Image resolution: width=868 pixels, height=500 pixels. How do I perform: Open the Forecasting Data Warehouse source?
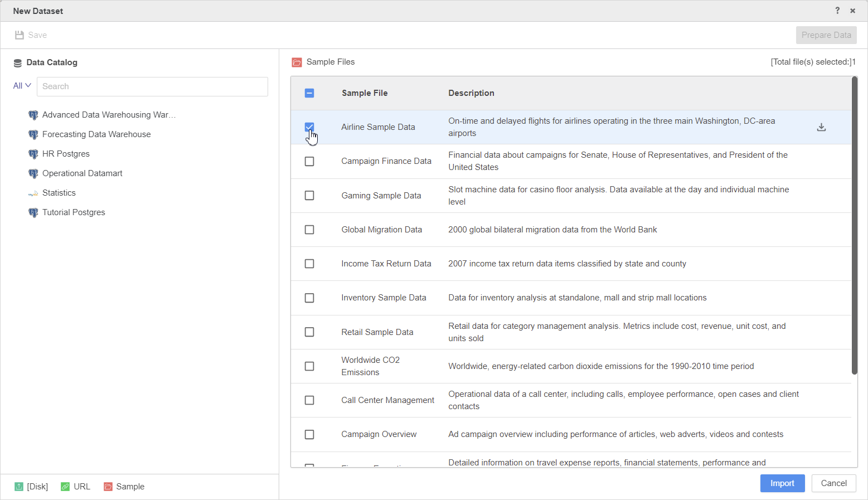(x=96, y=134)
